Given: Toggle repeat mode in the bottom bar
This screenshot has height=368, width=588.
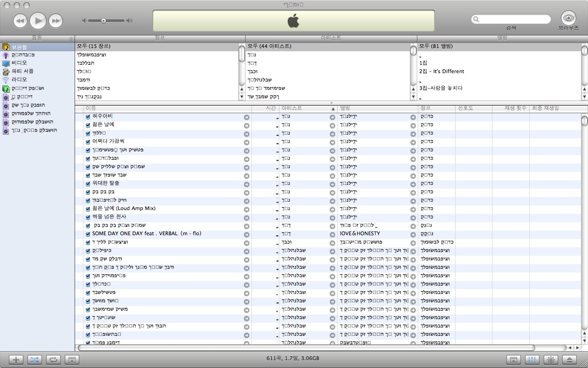Looking at the screenshot, I should (53, 360).
